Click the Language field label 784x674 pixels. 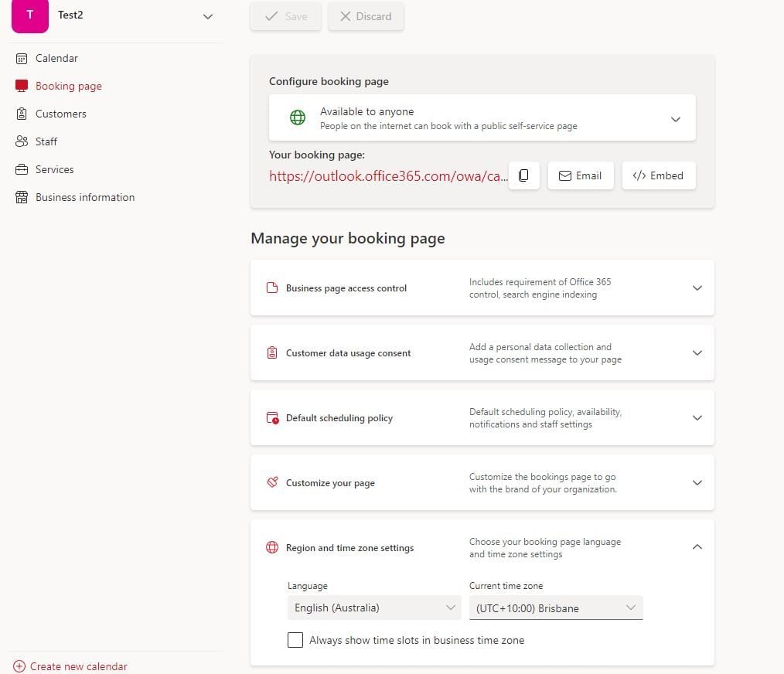click(x=308, y=586)
